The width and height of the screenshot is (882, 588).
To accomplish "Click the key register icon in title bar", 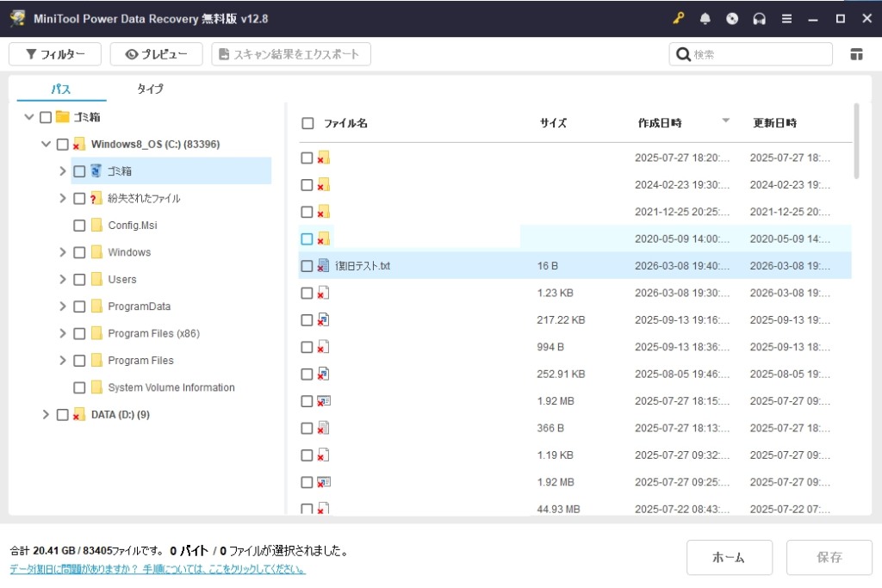I will click(679, 18).
